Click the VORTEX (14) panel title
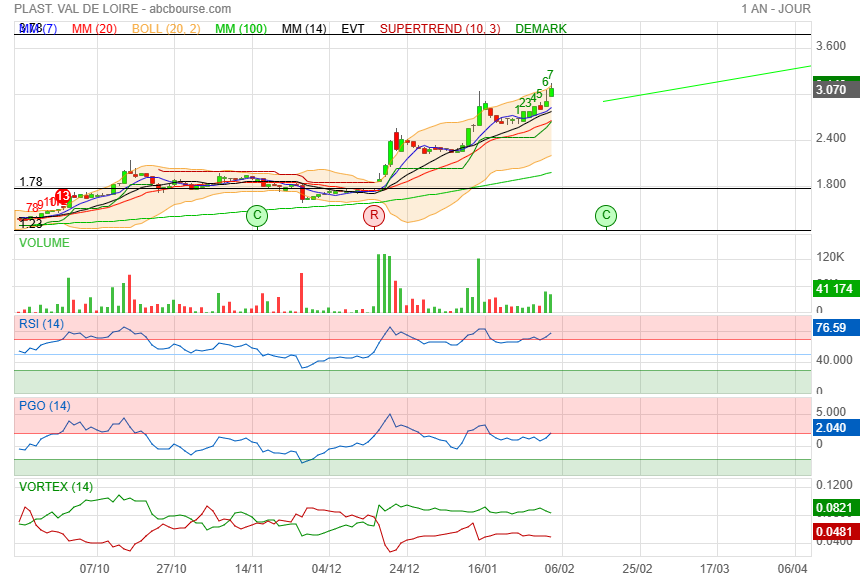 pos(56,487)
